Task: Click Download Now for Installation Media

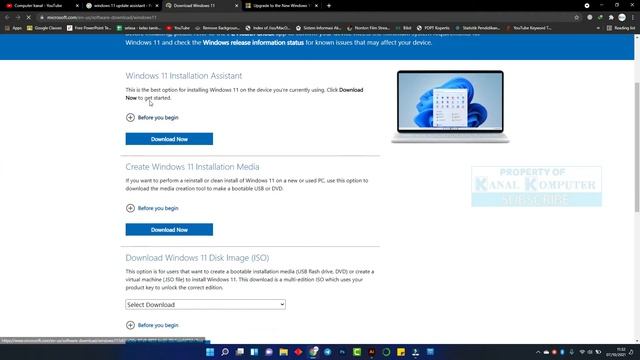Action: click(x=169, y=229)
